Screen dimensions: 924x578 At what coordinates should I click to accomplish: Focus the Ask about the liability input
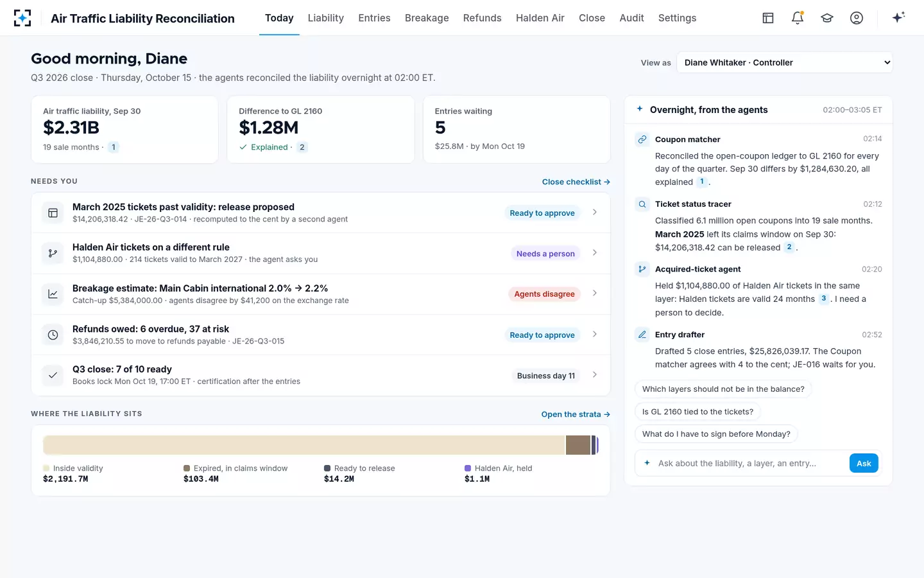[x=749, y=463]
